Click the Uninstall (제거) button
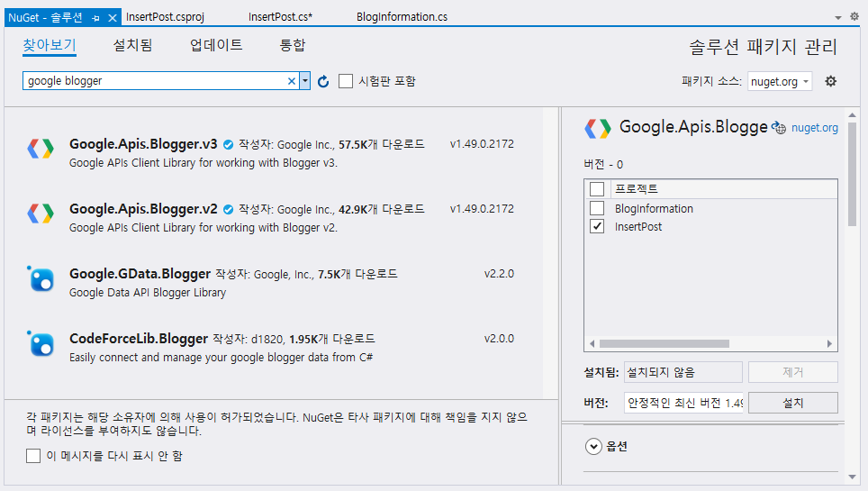This screenshot has height=491, width=868. coord(792,372)
